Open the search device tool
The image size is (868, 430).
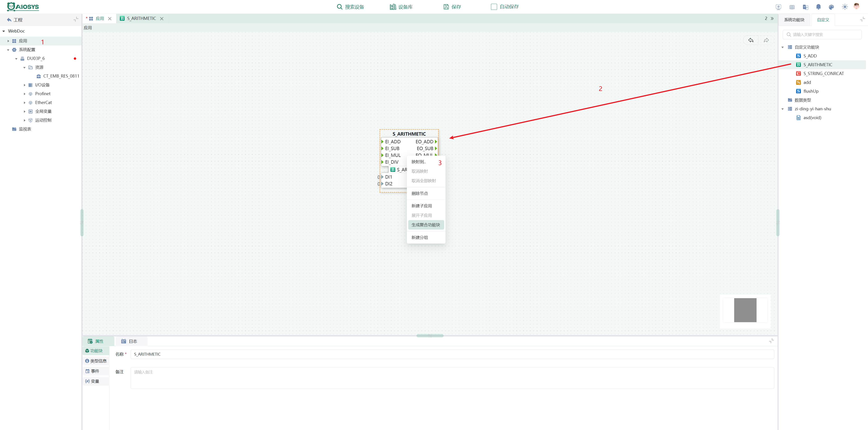(350, 7)
